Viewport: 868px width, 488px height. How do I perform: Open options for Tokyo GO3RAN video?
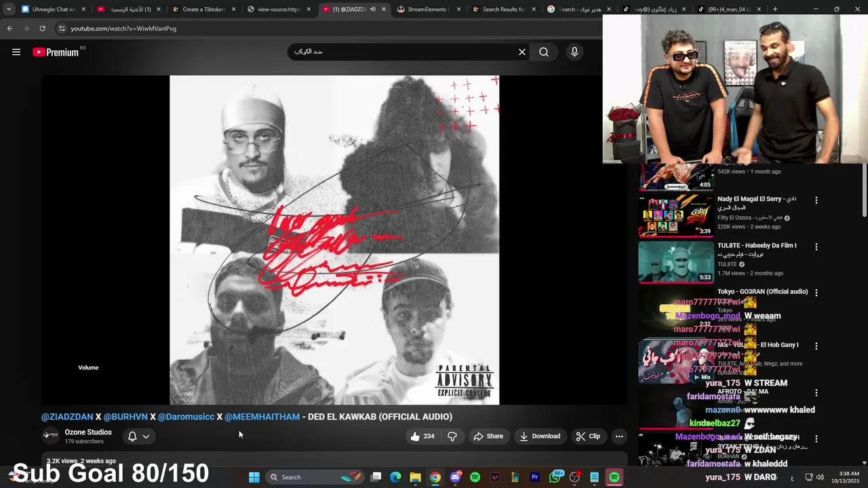[x=816, y=293]
